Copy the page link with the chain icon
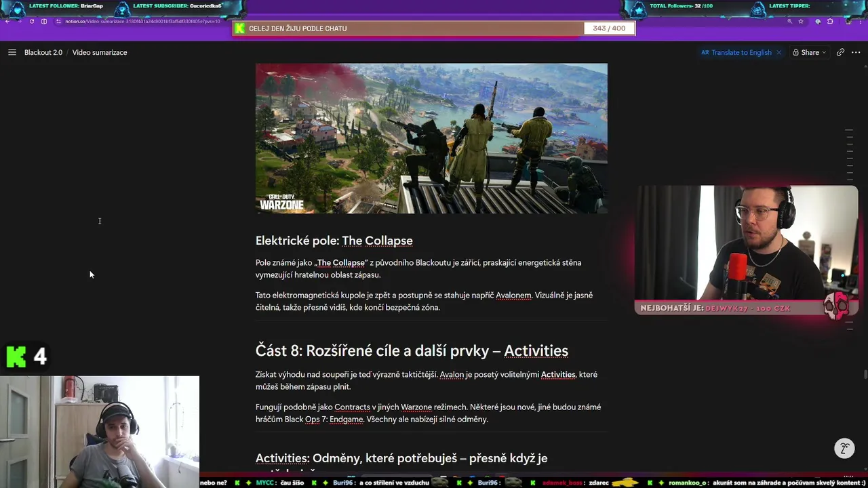Viewport: 868px width, 488px height. coord(840,52)
